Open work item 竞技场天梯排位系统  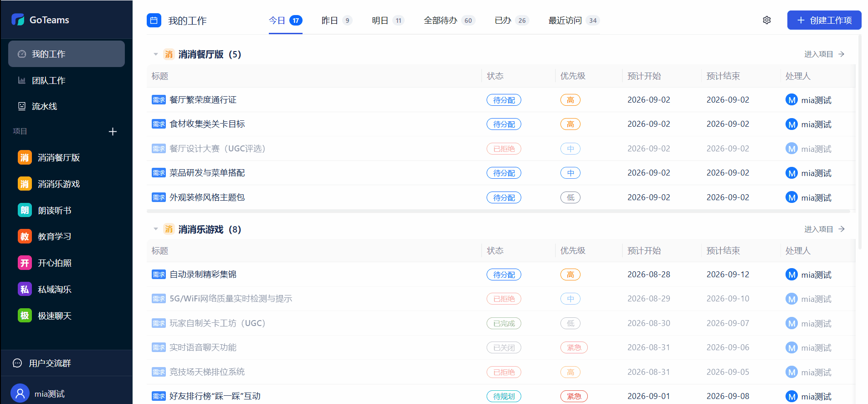click(207, 372)
